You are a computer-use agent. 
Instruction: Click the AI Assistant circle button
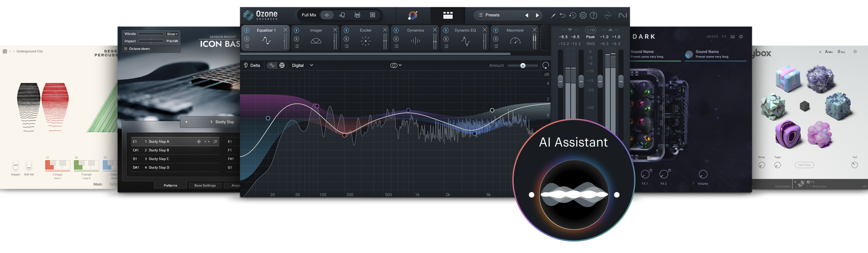574,180
